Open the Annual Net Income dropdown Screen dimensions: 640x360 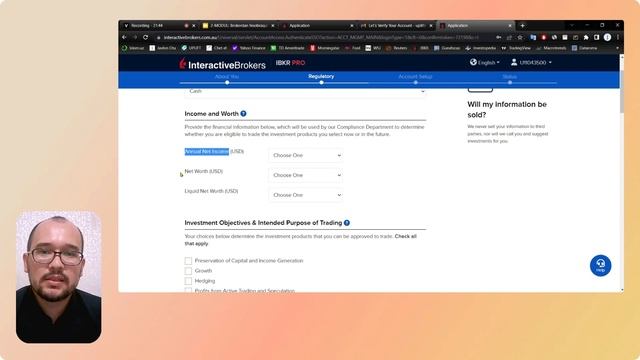306,155
